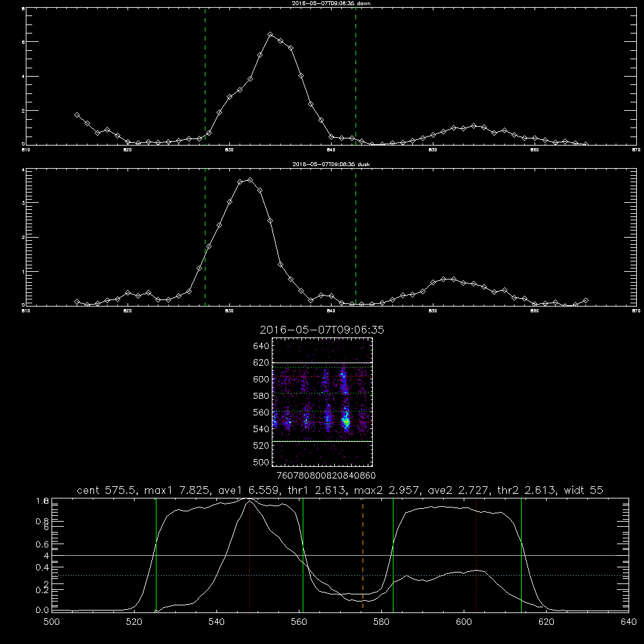Click the '540' x-axis label of bottom plot
The width and height of the screenshot is (644, 644).
click(216, 622)
